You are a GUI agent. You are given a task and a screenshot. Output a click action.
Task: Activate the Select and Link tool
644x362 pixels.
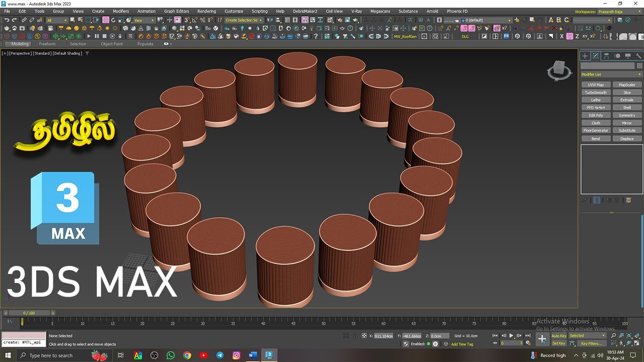click(x=24, y=20)
